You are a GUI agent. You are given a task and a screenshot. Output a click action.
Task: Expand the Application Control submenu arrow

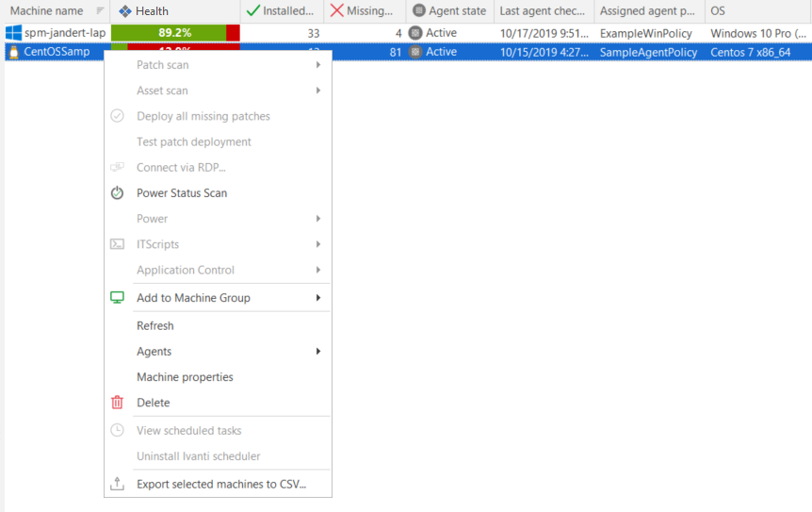pyautogui.click(x=318, y=270)
